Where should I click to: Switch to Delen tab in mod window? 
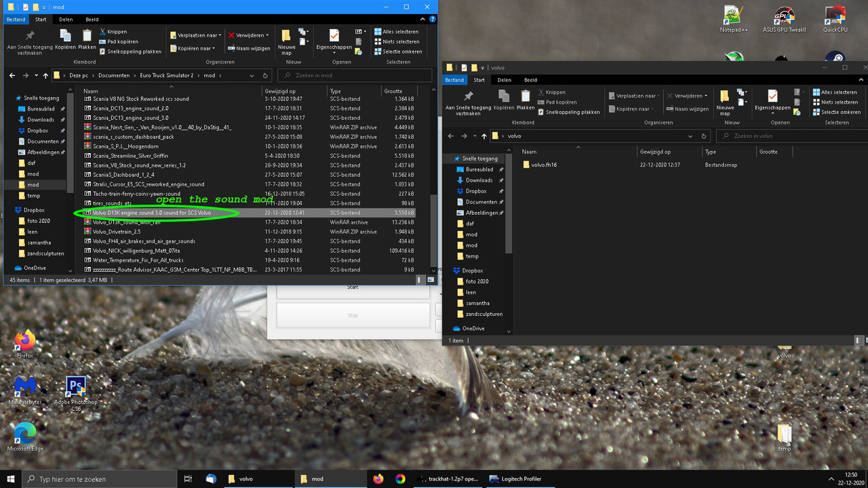[x=66, y=20]
